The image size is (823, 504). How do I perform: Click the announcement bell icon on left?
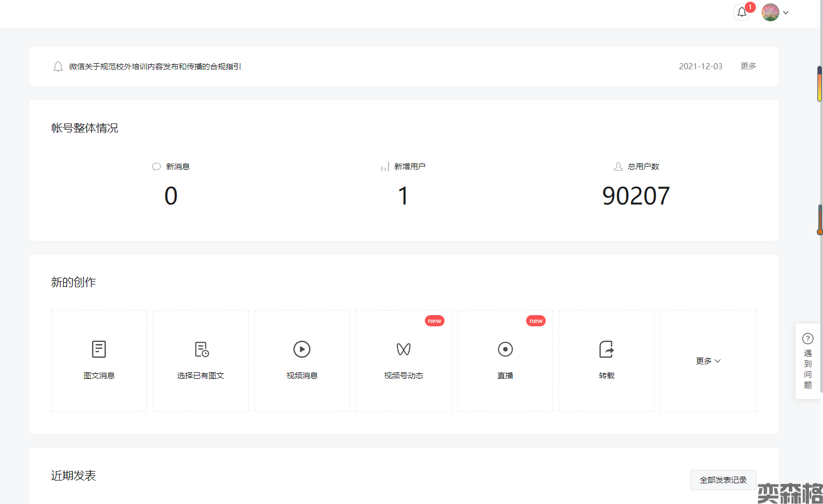58,66
